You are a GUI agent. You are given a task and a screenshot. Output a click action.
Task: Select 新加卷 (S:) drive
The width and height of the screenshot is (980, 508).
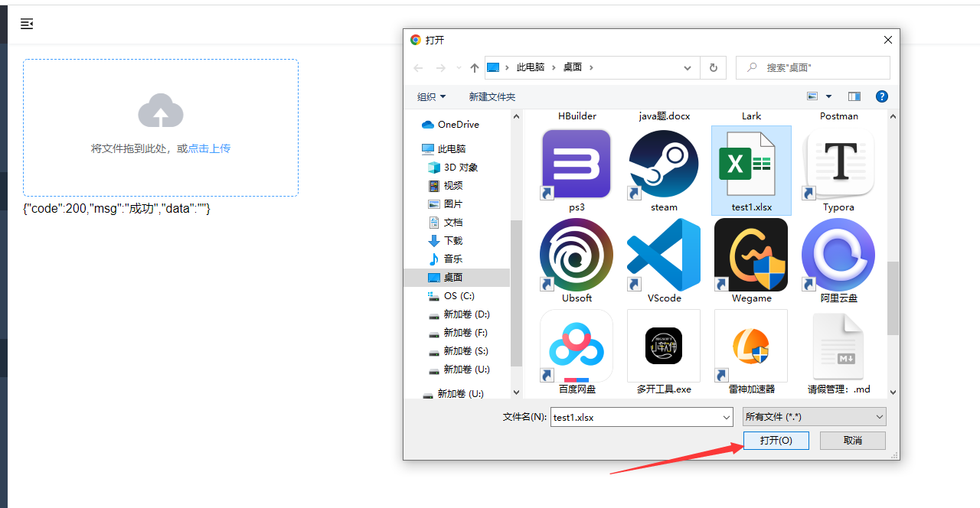click(x=459, y=351)
